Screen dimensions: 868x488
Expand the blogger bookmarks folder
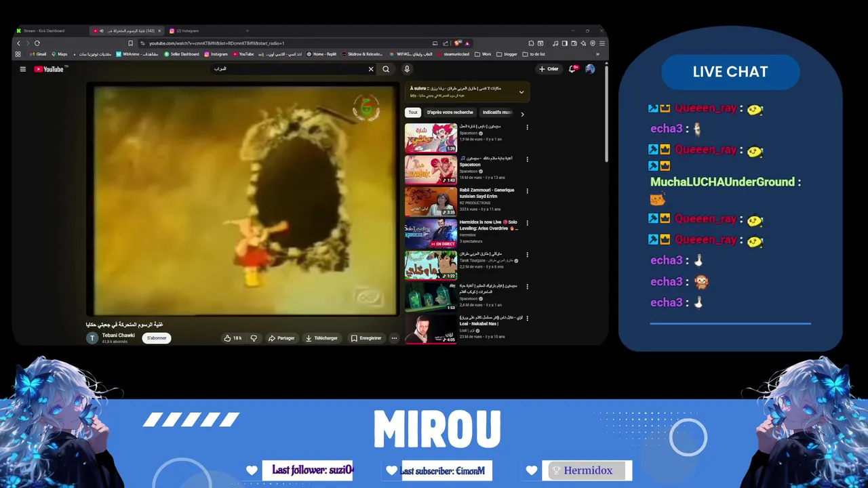[x=507, y=54]
